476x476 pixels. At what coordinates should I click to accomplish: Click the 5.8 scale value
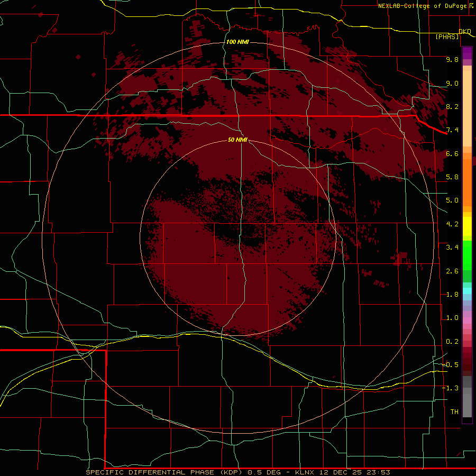pos(452,177)
